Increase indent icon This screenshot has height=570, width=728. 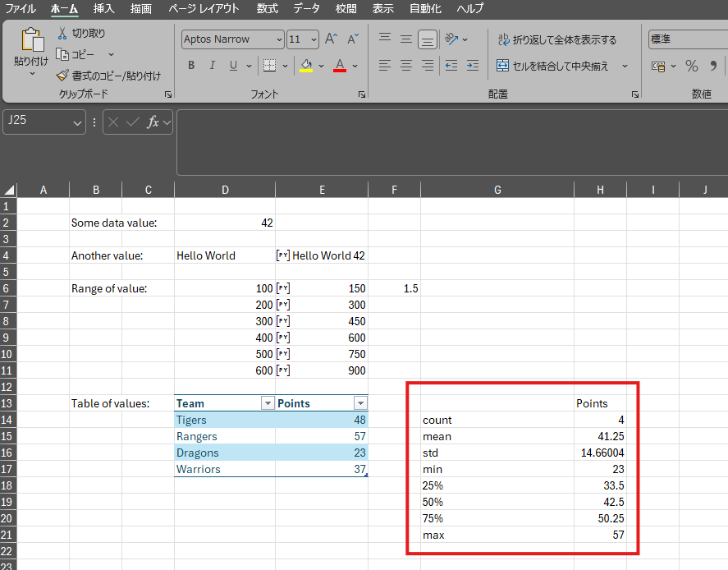(x=473, y=66)
